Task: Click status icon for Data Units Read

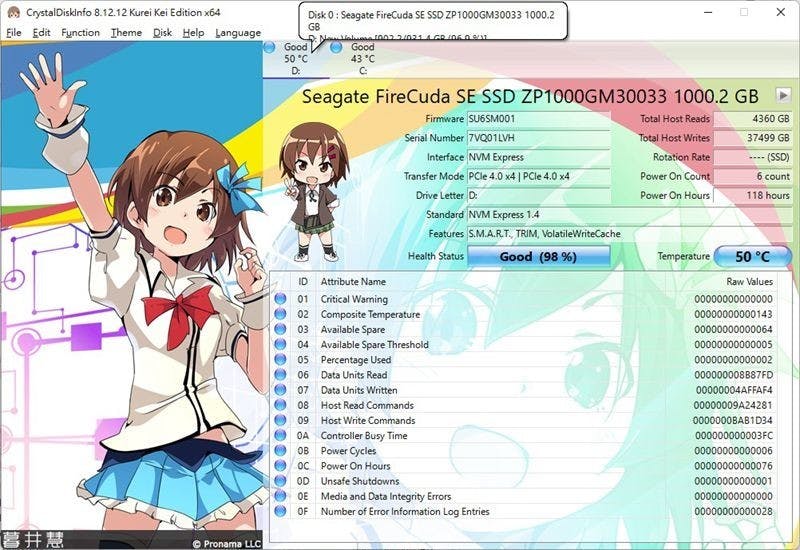Action: [280, 375]
